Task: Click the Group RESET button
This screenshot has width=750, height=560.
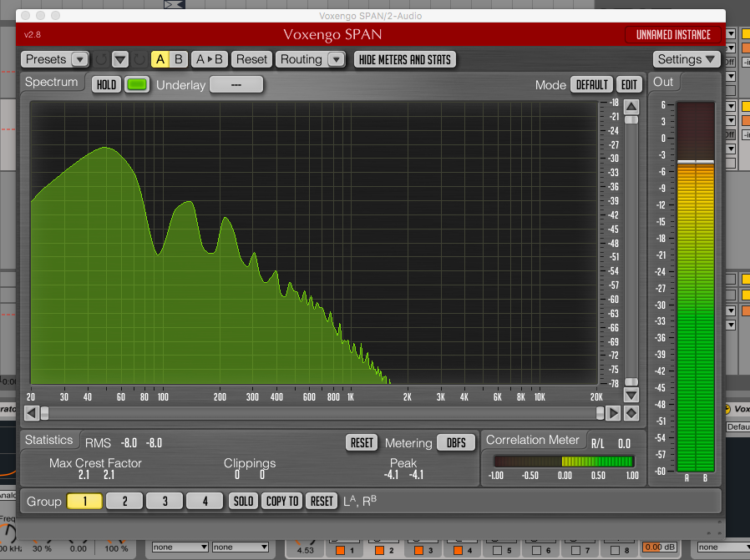Action: (x=322, y=502)
